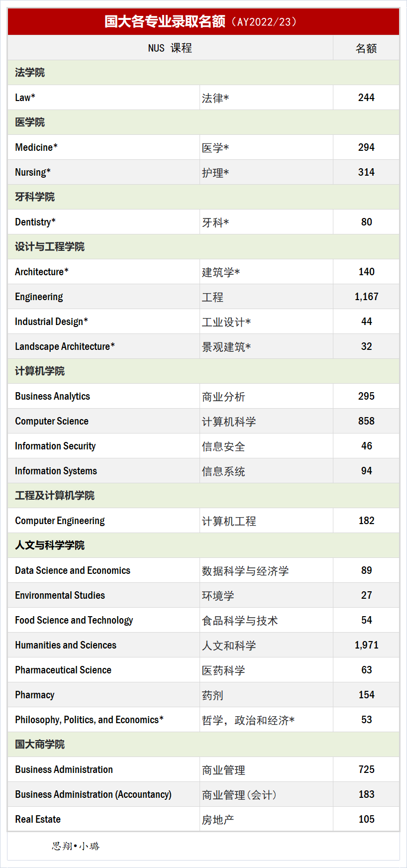Click the 牙科学院 section heading
Viewport: 407px width, 868px height.
pos(35,197)
